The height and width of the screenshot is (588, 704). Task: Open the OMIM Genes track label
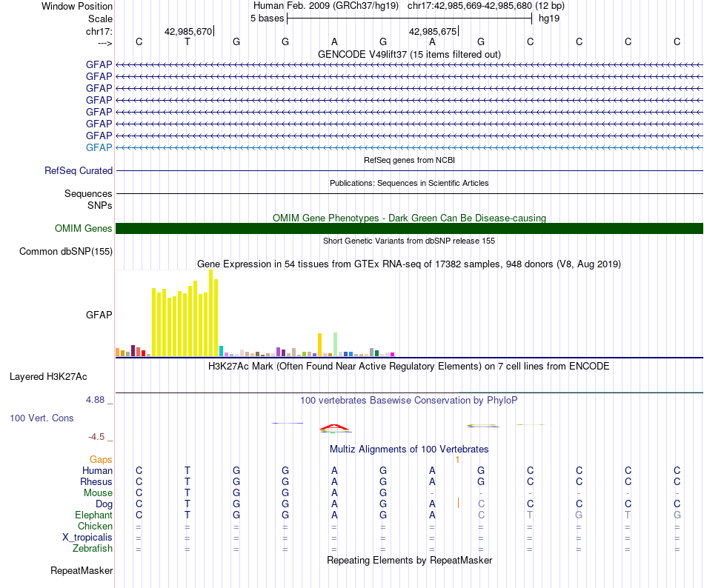83,228
